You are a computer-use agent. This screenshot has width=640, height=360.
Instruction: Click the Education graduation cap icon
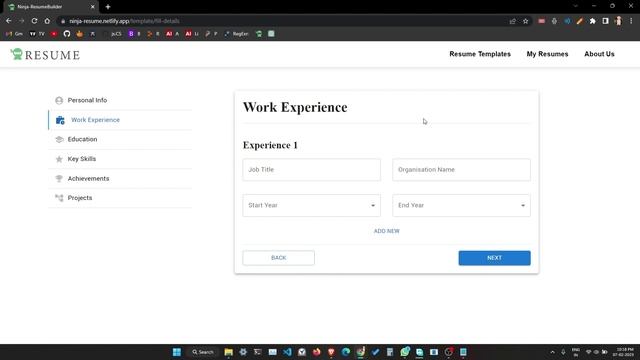tap(59, 140)
